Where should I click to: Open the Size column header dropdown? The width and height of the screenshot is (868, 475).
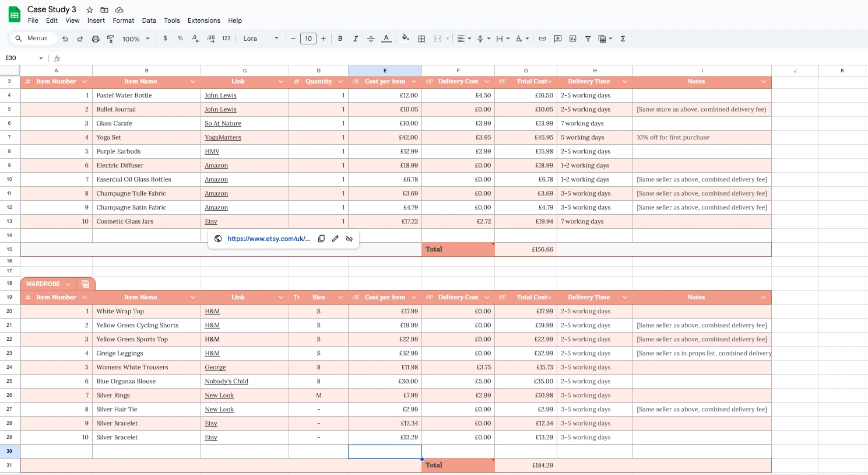[340, 298]
